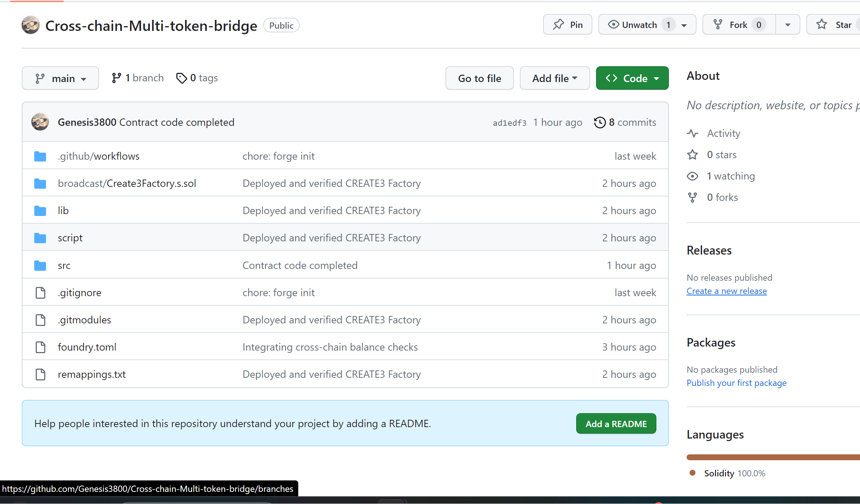This screenshot has height=504, width=860.
Task: Click the star icon next to 0 stars
Action: (x=692, y=155)
